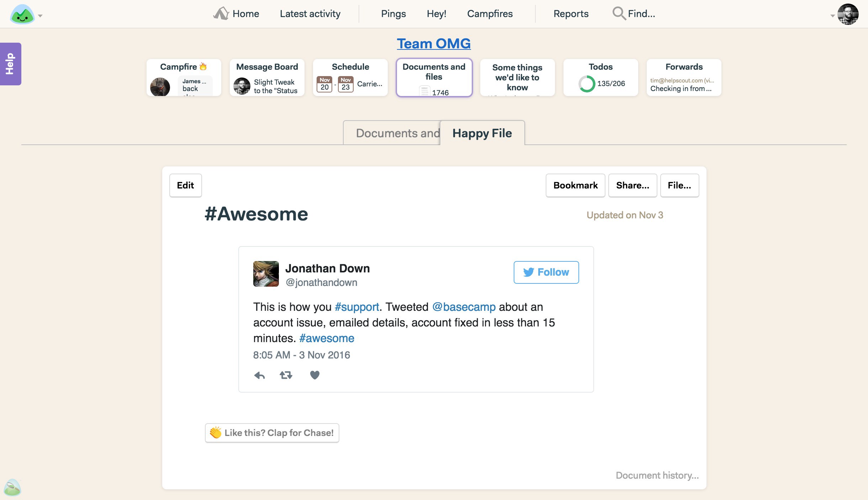
Task: Click the Twitter bird icon in Follow
Action: [528, 272]
